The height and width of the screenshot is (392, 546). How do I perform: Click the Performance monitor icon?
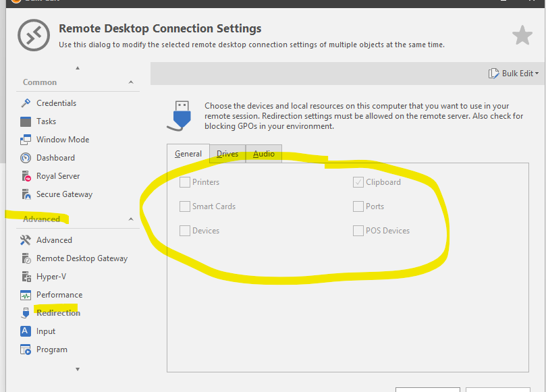coord(26,295)
